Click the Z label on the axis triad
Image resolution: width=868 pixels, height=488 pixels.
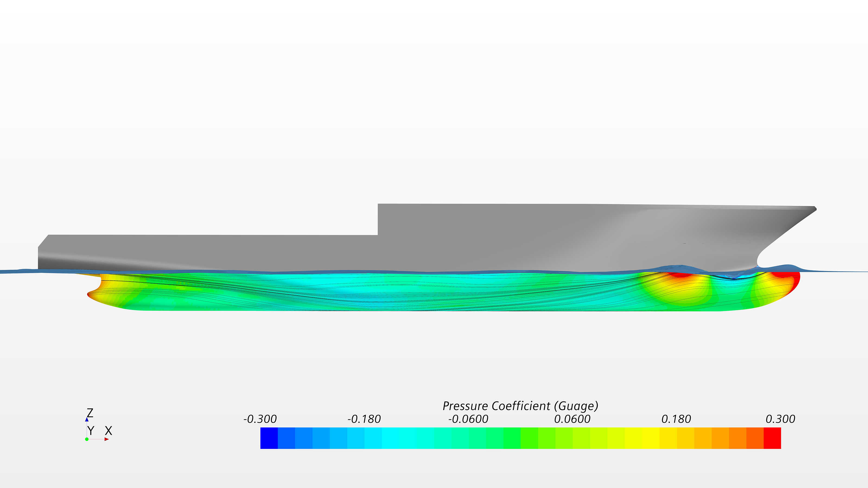click(x=90, y=413)
